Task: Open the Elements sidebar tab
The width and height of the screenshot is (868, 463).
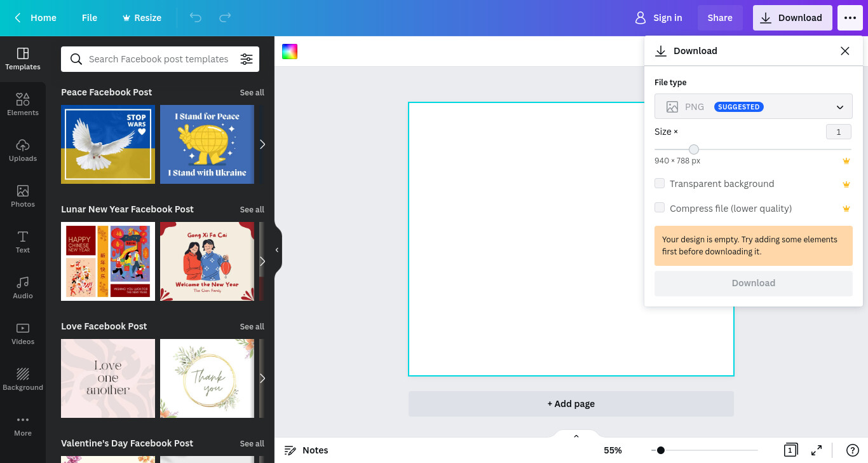Action: tap(23, 105)
